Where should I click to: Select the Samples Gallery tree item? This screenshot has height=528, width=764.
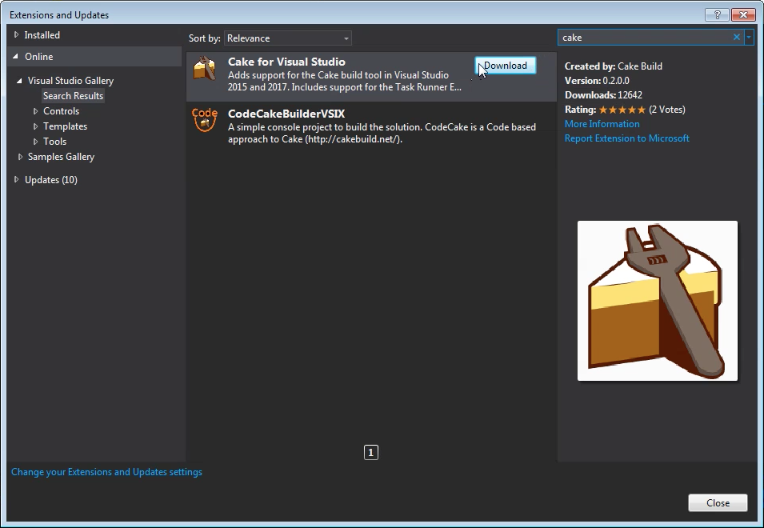[x=61, y=157]
